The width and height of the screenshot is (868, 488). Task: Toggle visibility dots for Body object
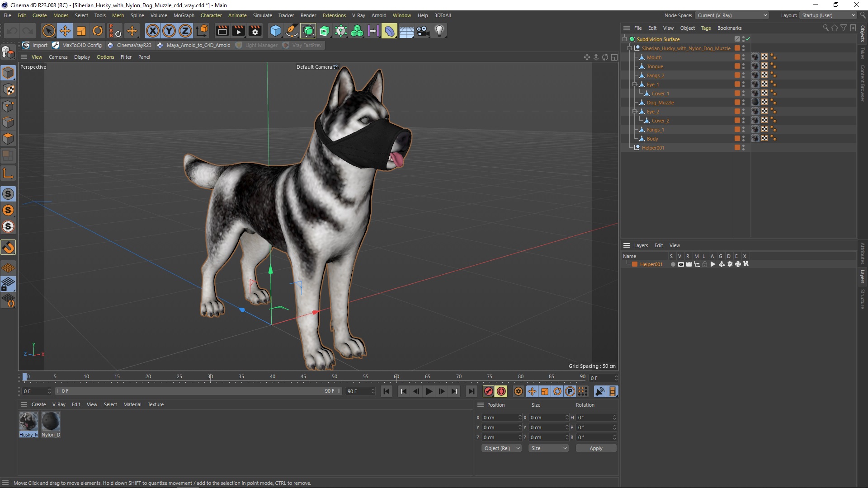[743, 138]
